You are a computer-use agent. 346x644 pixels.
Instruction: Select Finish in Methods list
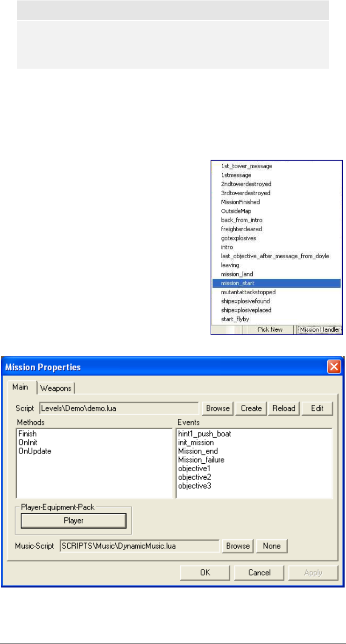tap(27, 434)
